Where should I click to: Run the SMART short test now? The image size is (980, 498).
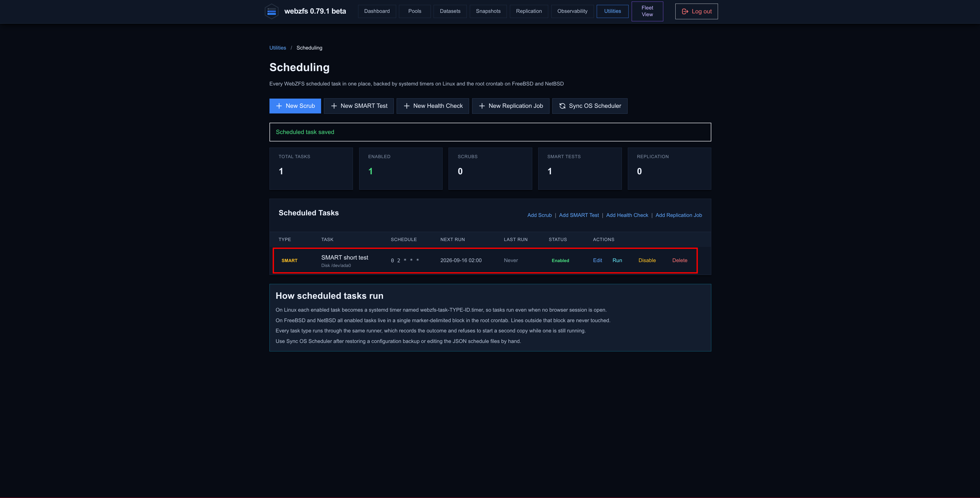point(617,260)
